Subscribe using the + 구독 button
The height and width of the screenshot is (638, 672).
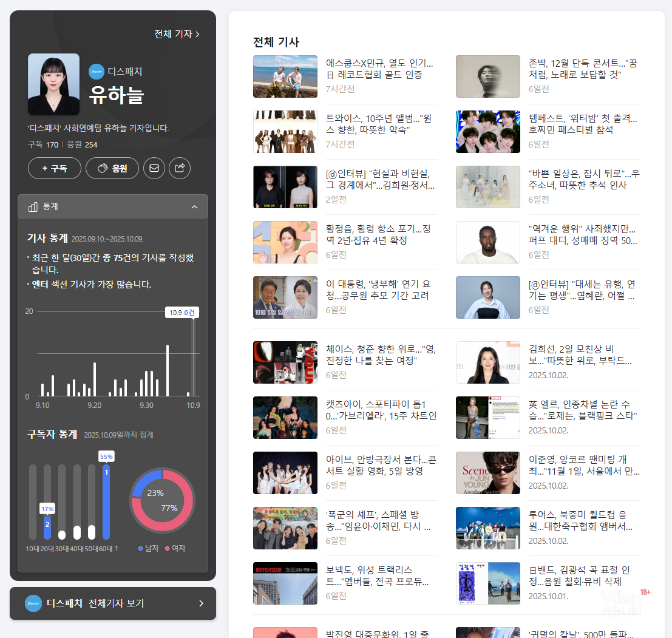coord(55,168)
